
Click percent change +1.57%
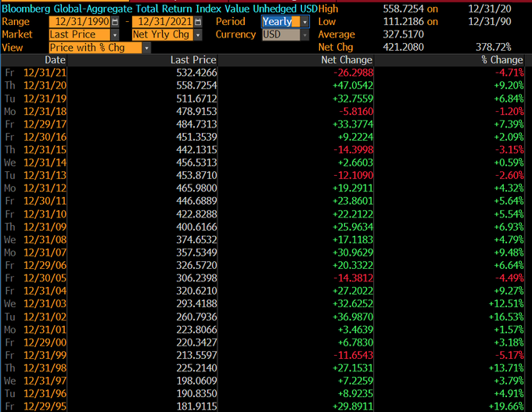click(509, 330)
